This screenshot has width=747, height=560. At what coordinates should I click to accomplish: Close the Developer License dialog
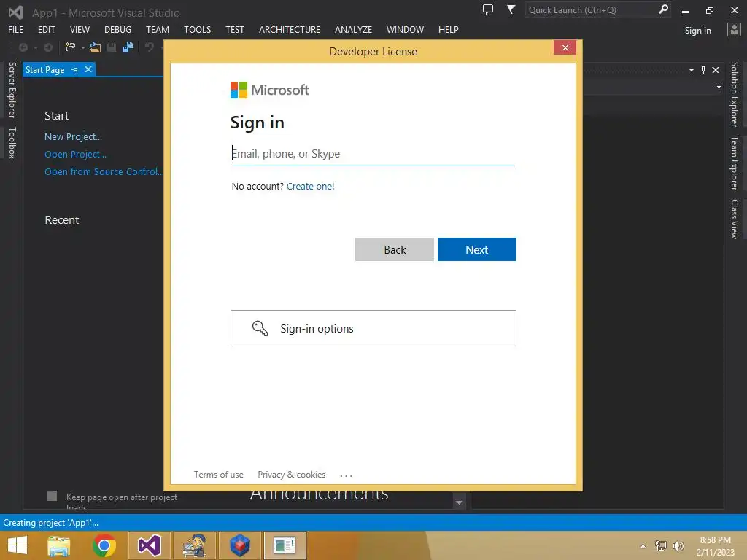[565, 47]
